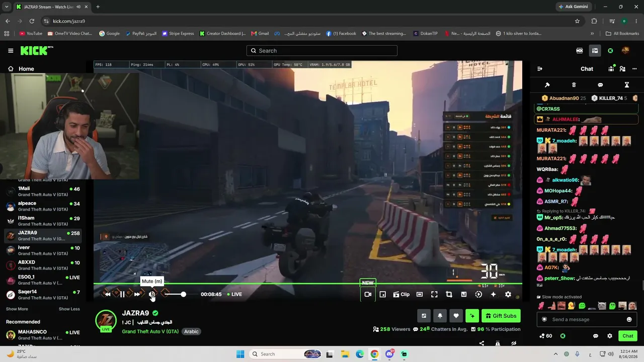The height and width of the screenshot is (362, 644).
Task: Open ivenr channel in sidebar
Action: (42, 250)
